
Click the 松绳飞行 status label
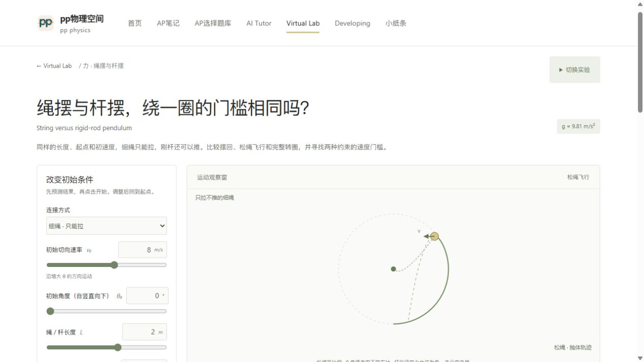578,177
